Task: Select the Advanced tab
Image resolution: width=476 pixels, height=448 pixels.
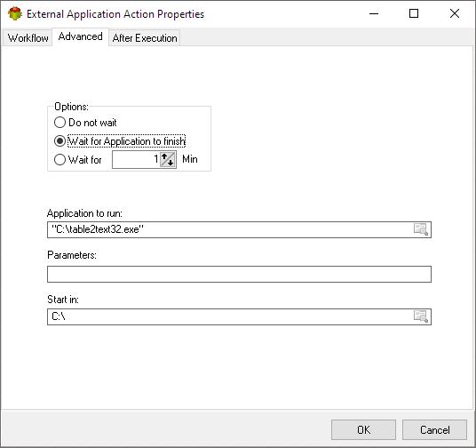Action: click(x=80, y=36)
